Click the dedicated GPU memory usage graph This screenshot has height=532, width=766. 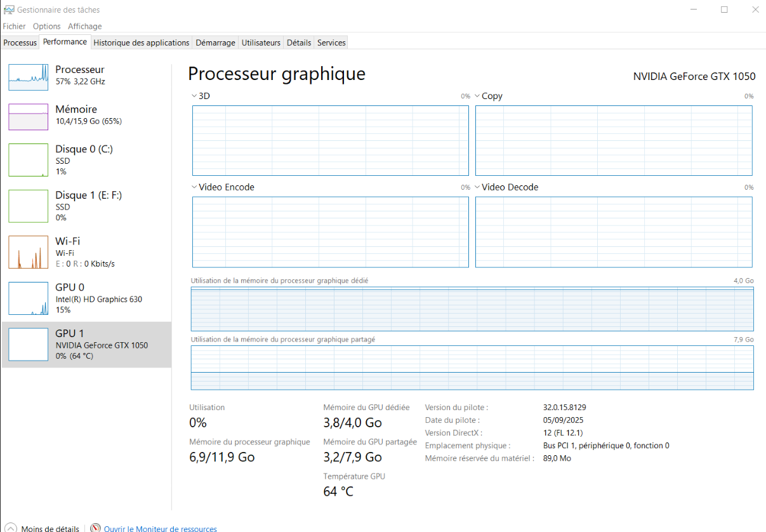pos(472,309)
